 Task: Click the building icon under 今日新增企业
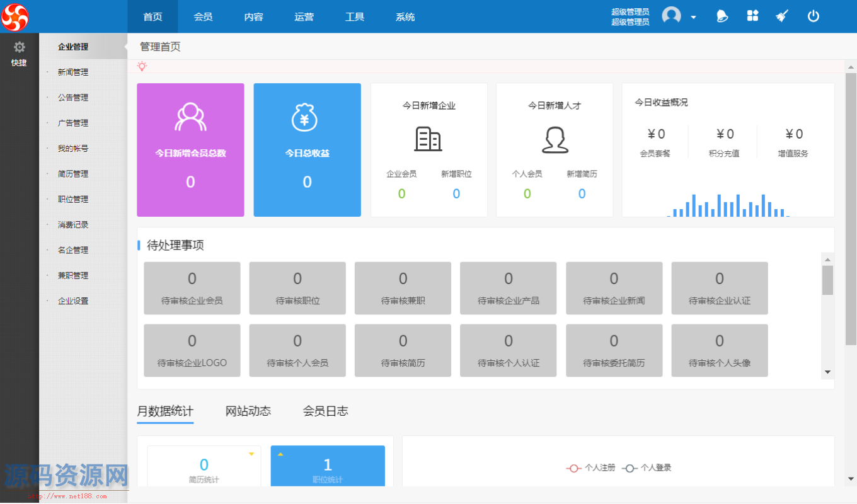tap(428, 139)
